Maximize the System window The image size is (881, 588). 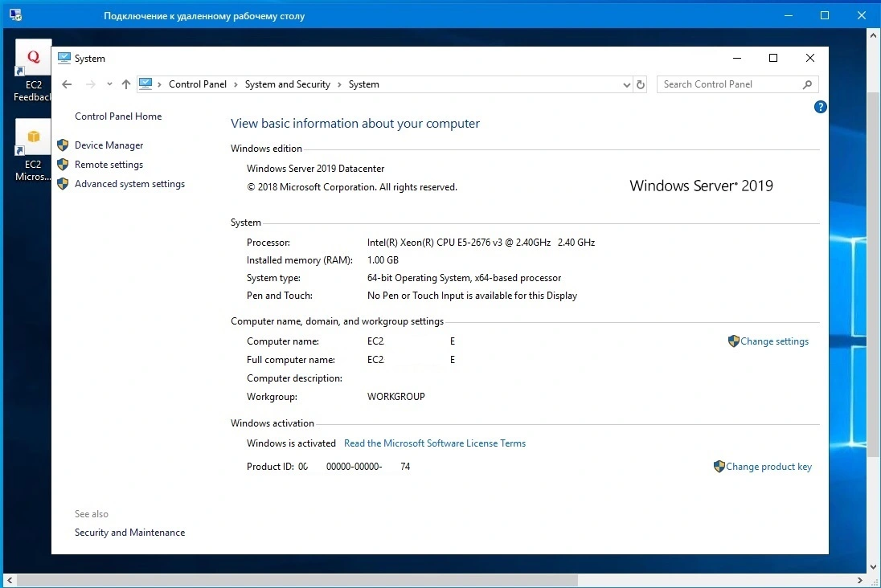[773, 58]
